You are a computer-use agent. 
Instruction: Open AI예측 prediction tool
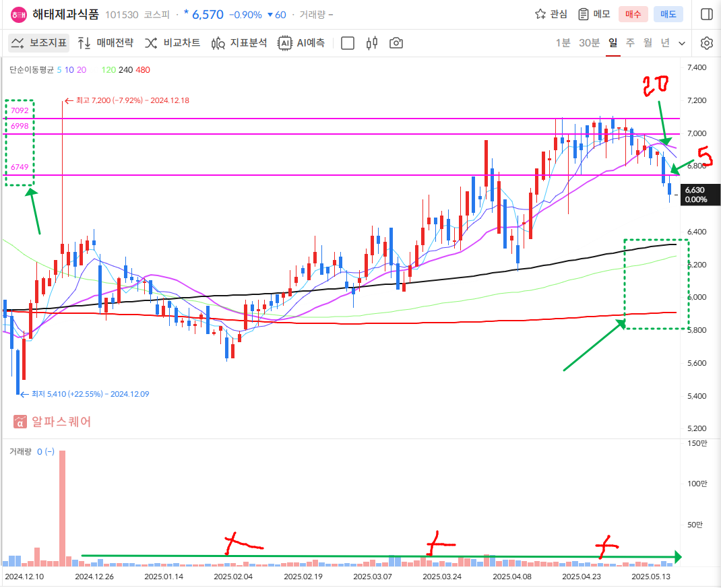(302, 43)
